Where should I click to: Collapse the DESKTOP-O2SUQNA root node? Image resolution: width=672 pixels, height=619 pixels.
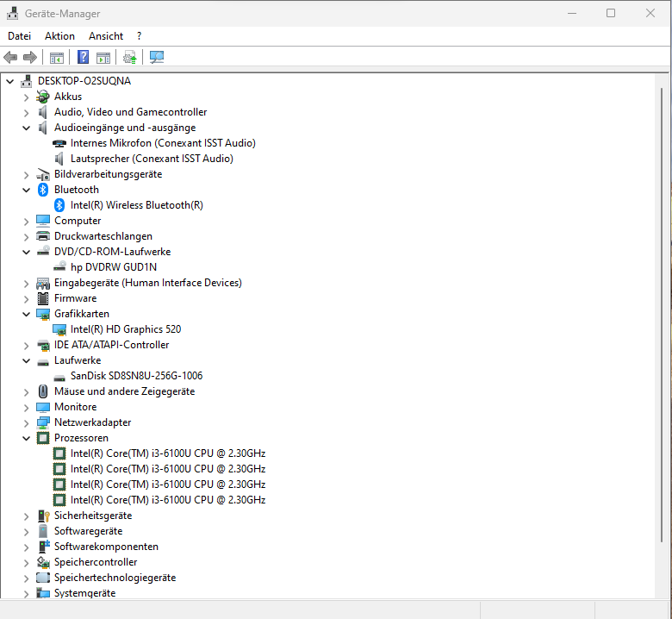pos(9,81)
